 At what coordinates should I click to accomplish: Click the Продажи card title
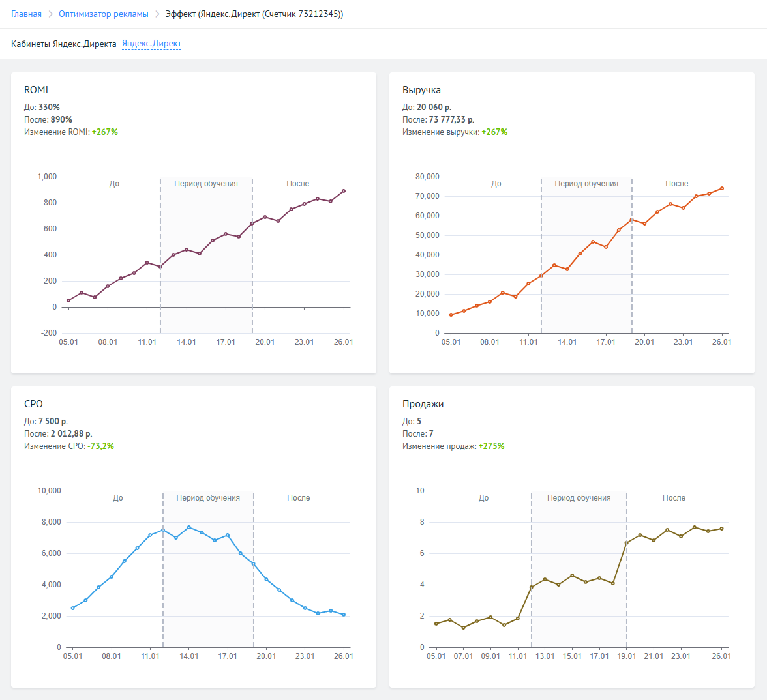[423, 404]
